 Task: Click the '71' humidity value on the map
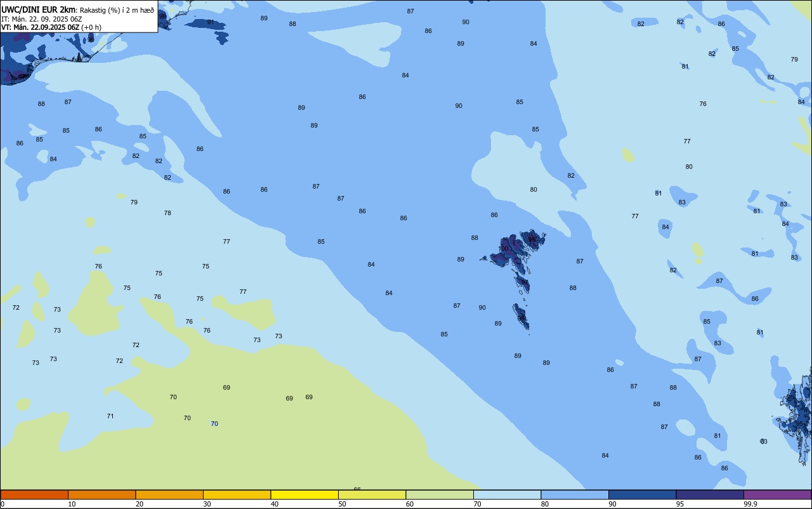tap(110, 416)
